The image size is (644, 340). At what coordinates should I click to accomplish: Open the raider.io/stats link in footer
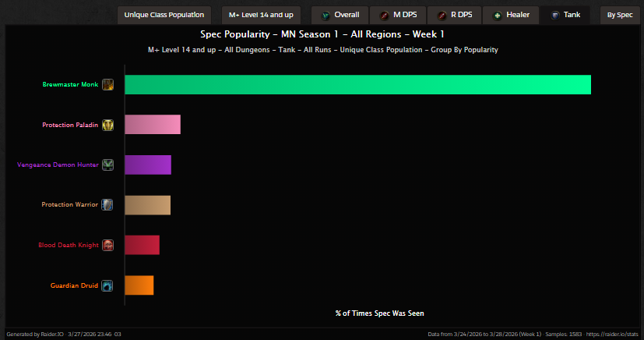(x=612, y=335)
